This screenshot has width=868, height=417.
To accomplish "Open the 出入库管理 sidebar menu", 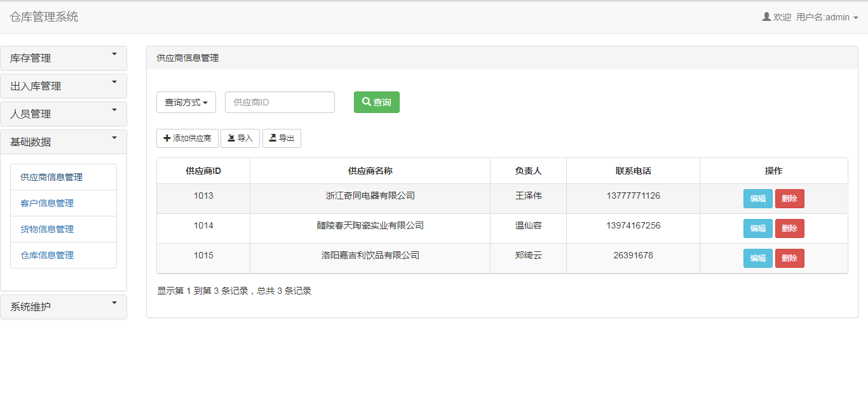I will tap(64, 86).
